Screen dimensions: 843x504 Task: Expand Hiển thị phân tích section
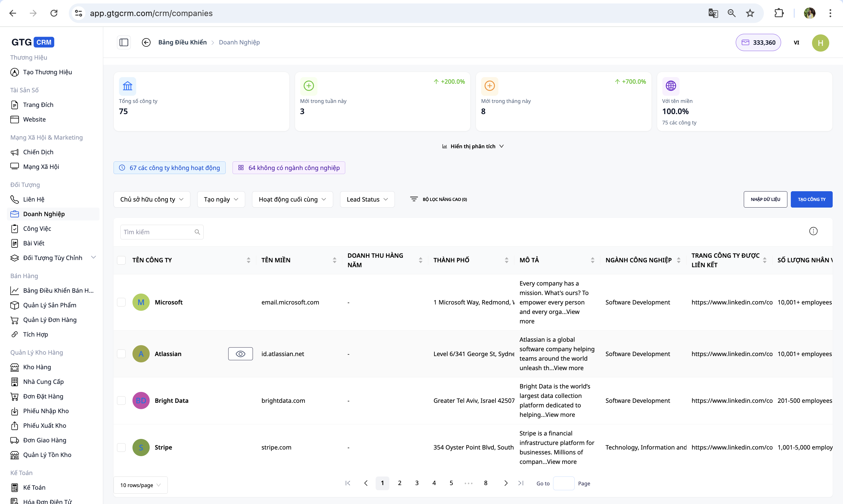473,146
